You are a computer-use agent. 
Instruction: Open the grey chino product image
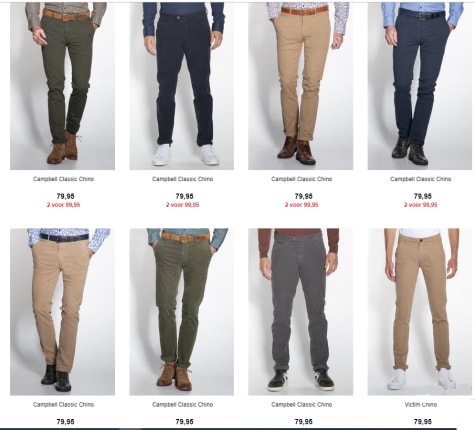pyautogui.click(x=300, y=312)
